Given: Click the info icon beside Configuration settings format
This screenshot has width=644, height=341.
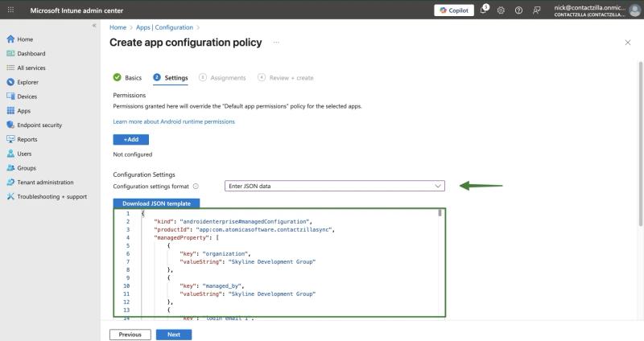Looking at the screenshot, I should [x=196, y=187].
